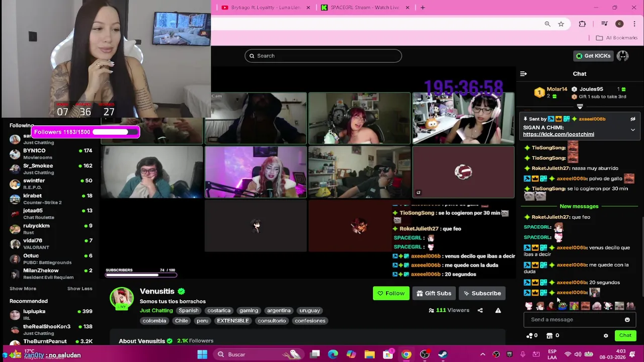Open chat settings gear icon
Viewport: 644px width, 362px height.
pyautogui.click(x=606, y=336)
